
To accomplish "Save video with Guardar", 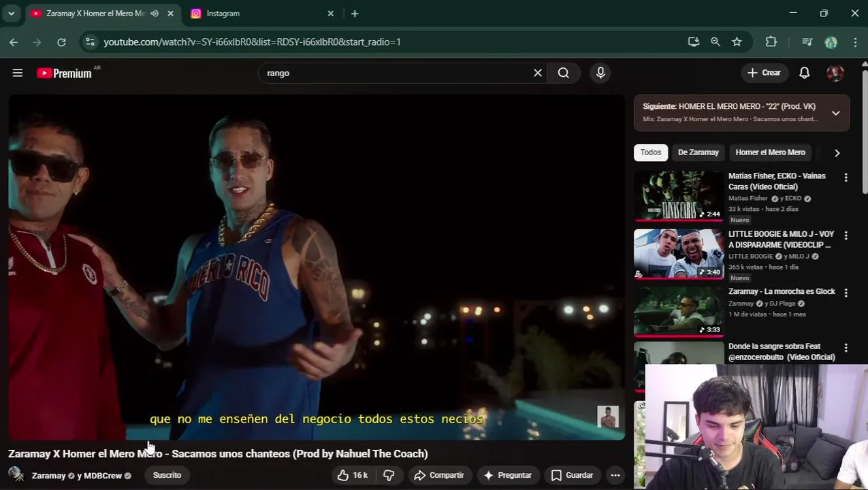I will click(x=572, y=475).
